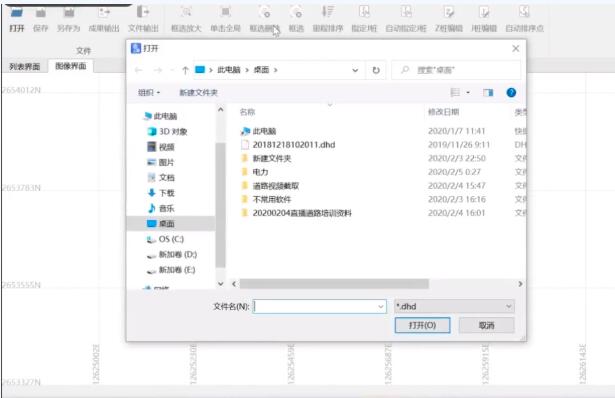Click the 新建文件夹 new folder button
This screenshot has height=398, width=615.
198,93
